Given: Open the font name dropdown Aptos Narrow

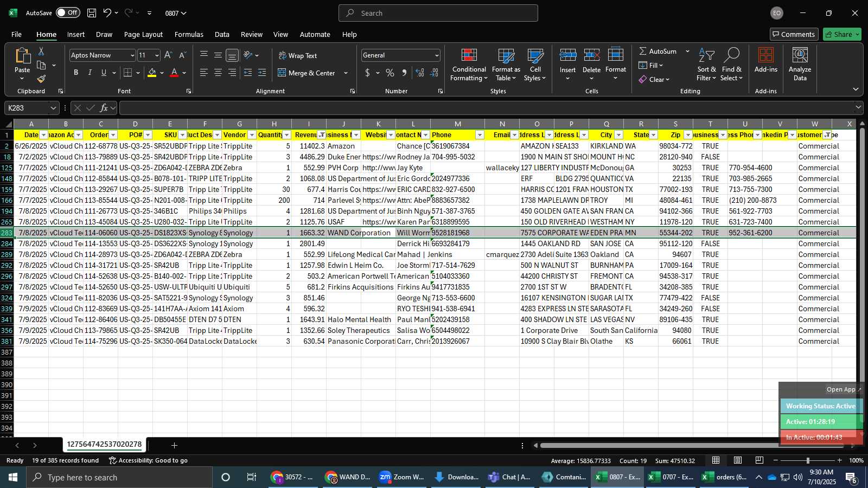Looking at the screenshot, I should 132,55.
